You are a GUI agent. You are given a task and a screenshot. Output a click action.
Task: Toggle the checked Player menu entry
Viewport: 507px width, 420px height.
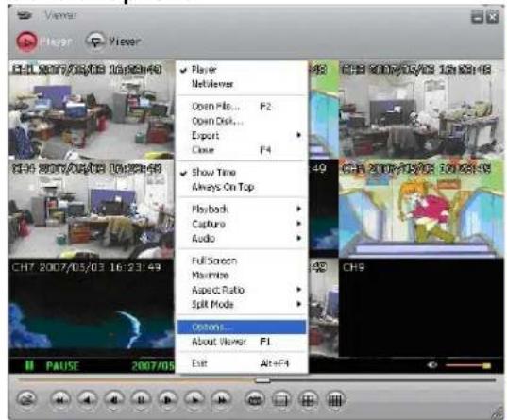[x=242, y=70]
